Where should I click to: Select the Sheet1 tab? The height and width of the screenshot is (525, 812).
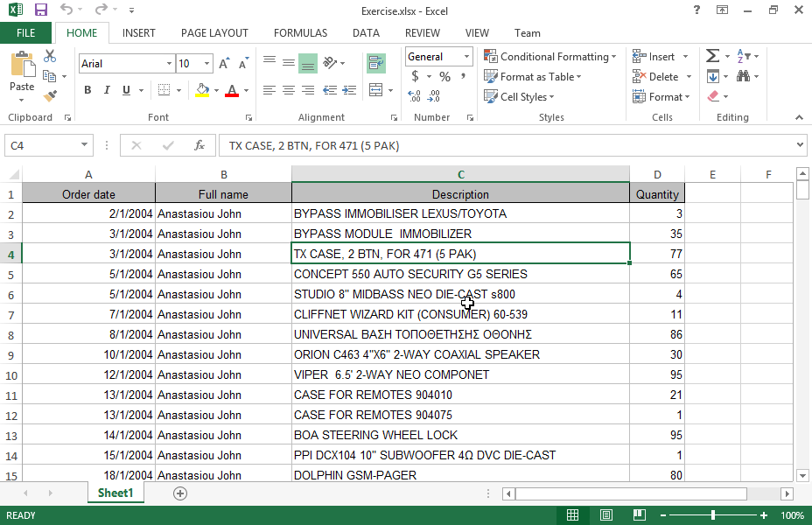[x=115, y=493]
